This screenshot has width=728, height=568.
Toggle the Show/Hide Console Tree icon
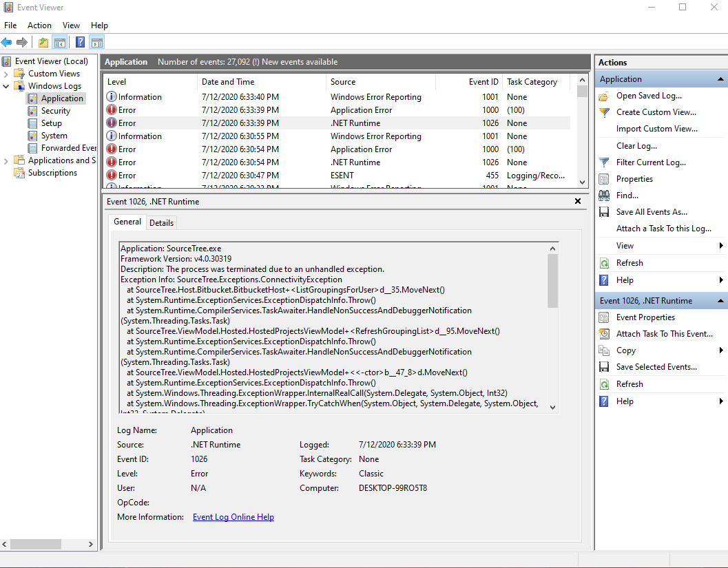click(60, 42)
